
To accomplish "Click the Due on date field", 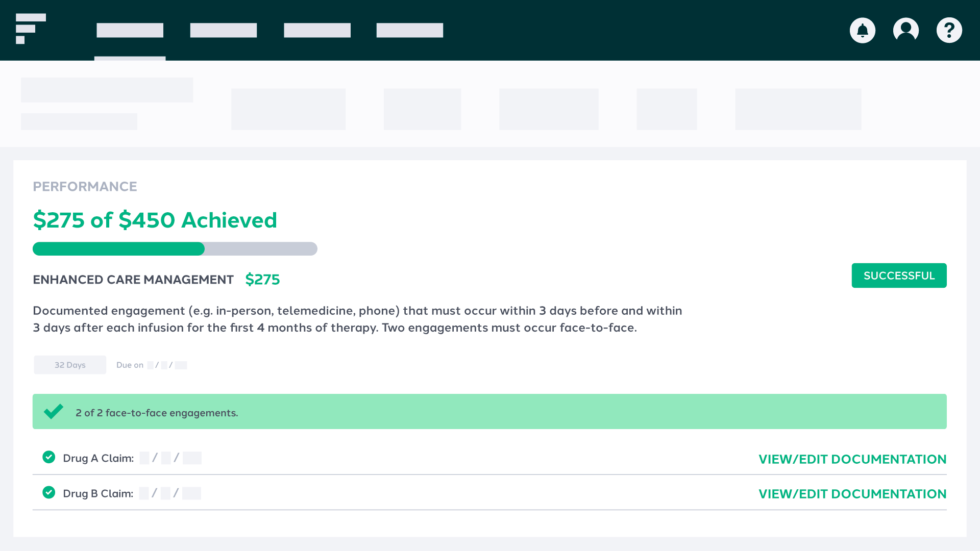I will click(x=152, y=365).
